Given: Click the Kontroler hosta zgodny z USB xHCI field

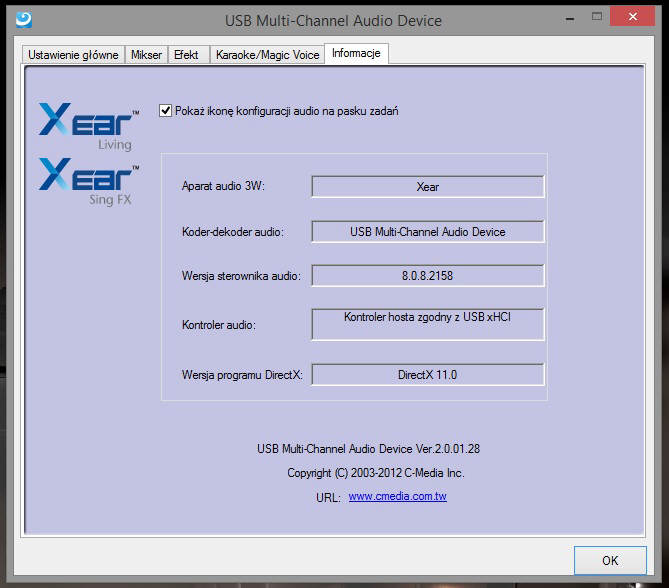Looking at the screenshot, I should point(428,324).
